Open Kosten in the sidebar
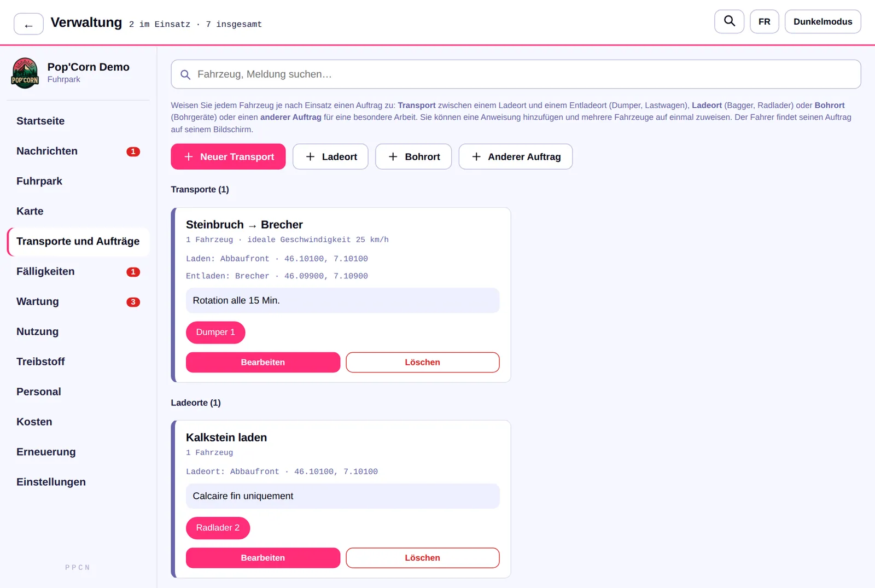Viewport: 875px width, 588px height. pyautogui.click(x=78, y=422)
